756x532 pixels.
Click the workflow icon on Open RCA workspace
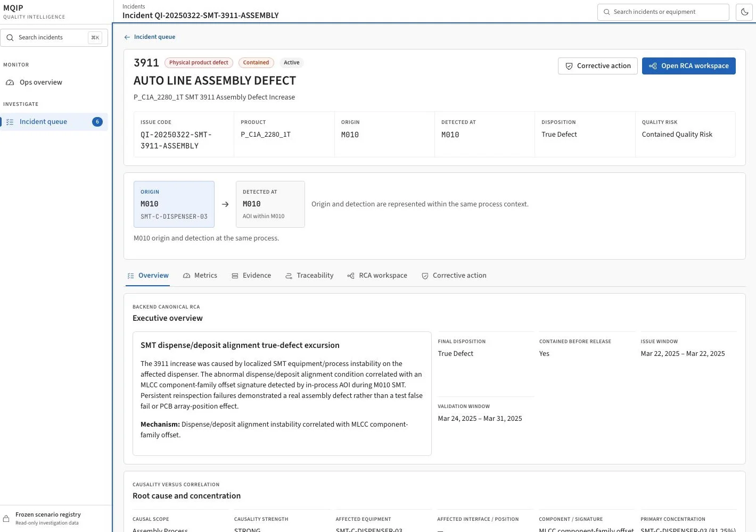coord(653,66)
